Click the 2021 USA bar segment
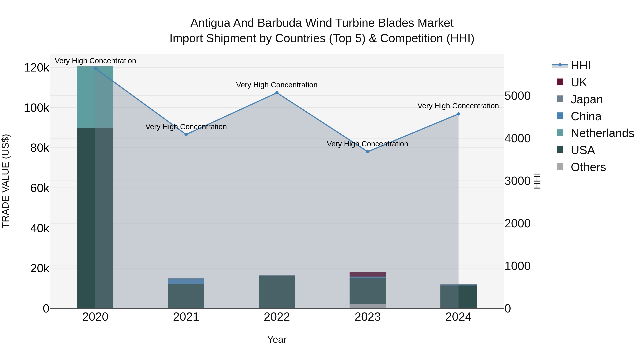Screen dimensions: 644x362 click(186, 296)
